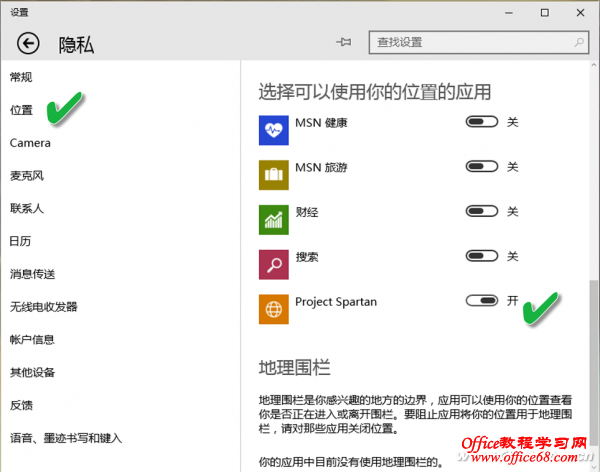Open 语音、墨迹书写和键入 settings
Image resolution: width=600 pixels, height=472 pixels.
point(66,438)
